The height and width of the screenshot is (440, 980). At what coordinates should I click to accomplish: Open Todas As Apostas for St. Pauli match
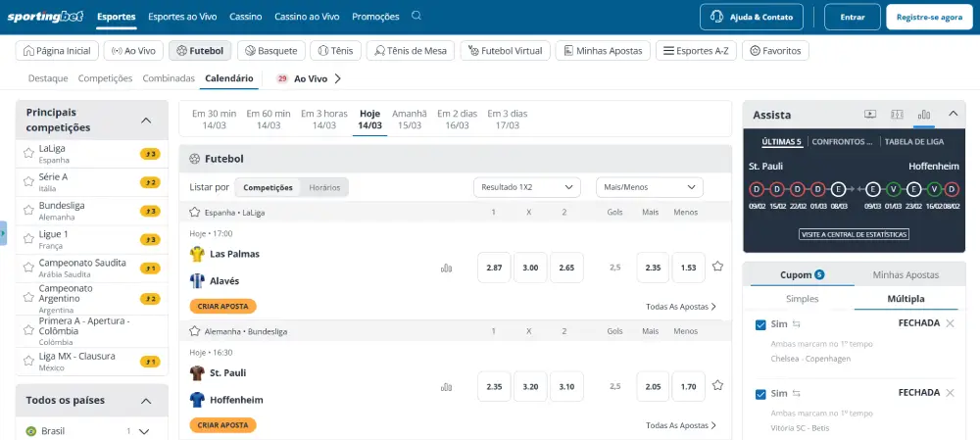coord(681,425)
